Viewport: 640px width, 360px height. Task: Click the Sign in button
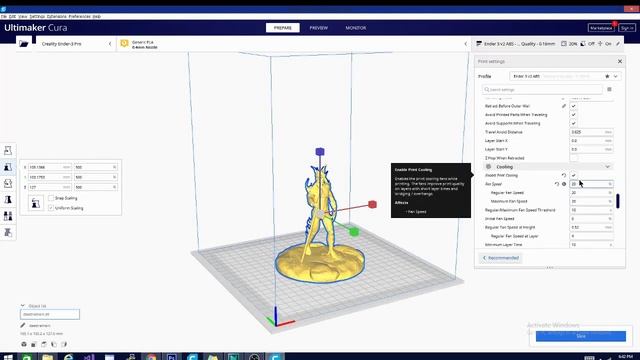[627, 28]
